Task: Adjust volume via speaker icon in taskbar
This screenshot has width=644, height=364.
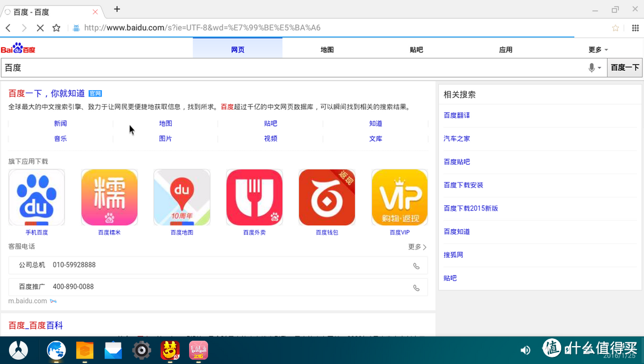Action: coord(525,350)
